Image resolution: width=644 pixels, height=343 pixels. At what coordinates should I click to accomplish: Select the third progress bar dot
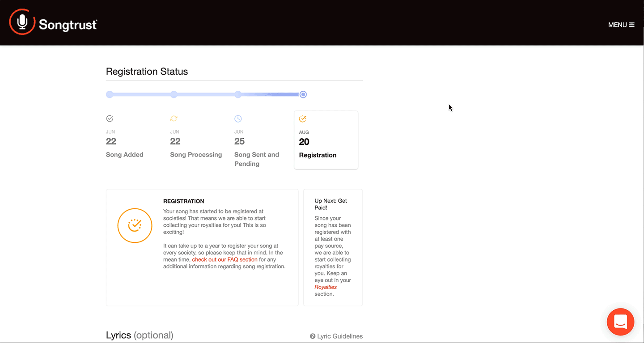pos(238,94)
